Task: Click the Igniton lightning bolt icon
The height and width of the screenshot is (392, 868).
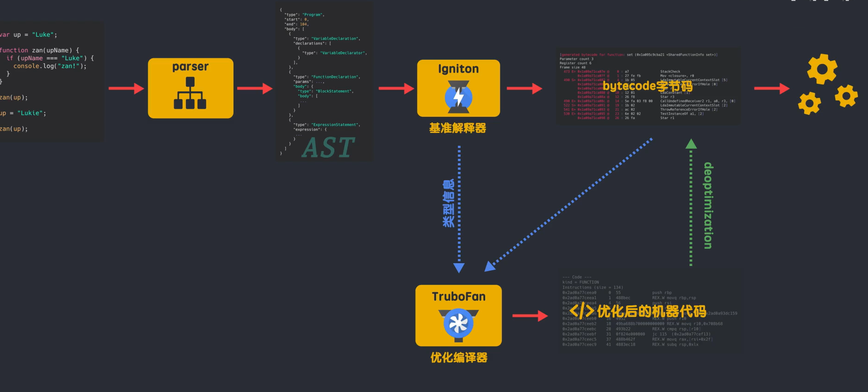Action: (x=458, y=97)
